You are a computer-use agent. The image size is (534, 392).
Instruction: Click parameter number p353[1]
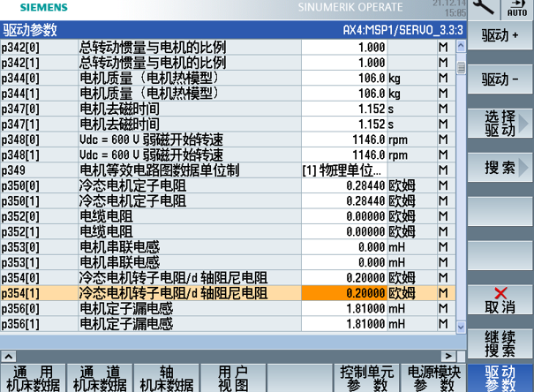pos(20,262)
